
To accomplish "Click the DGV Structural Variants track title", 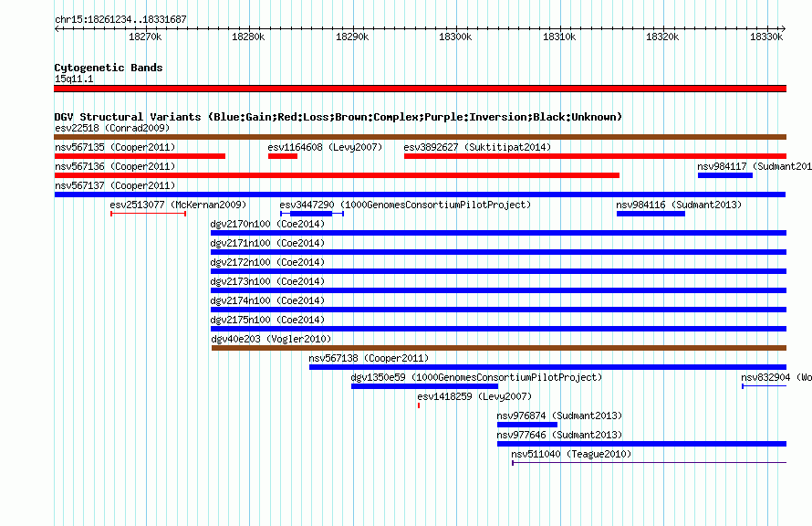I will pyautogui.click(x=338, y=117).
